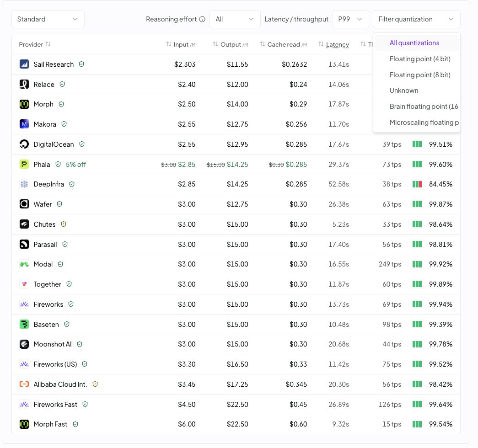Sort table by Provider column

(x=35, y=44)
